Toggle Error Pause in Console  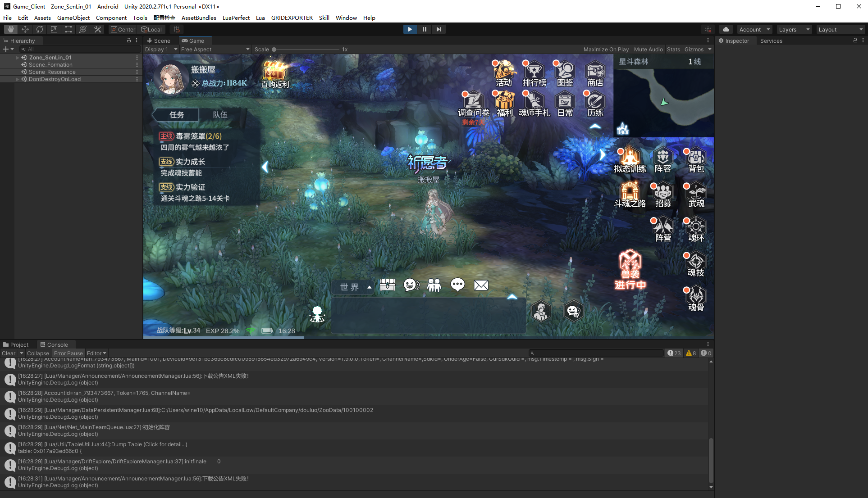click(69, 353)
